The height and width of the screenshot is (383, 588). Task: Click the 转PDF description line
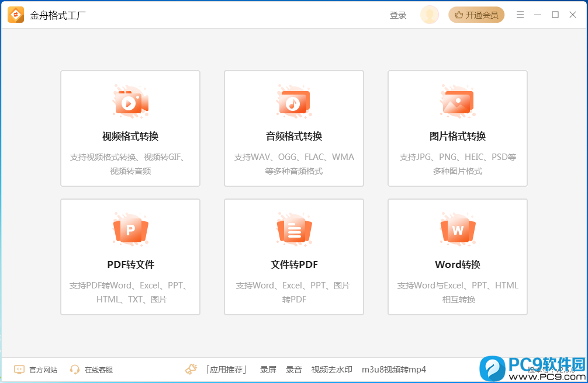[x=294, y=300]
